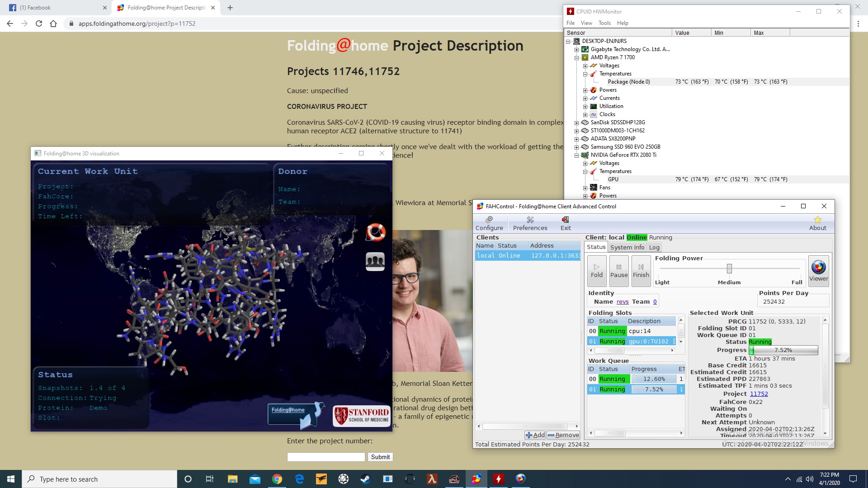Open the Configure tool in FAHControl
The image size is (868, 488).
pos(489,223)
